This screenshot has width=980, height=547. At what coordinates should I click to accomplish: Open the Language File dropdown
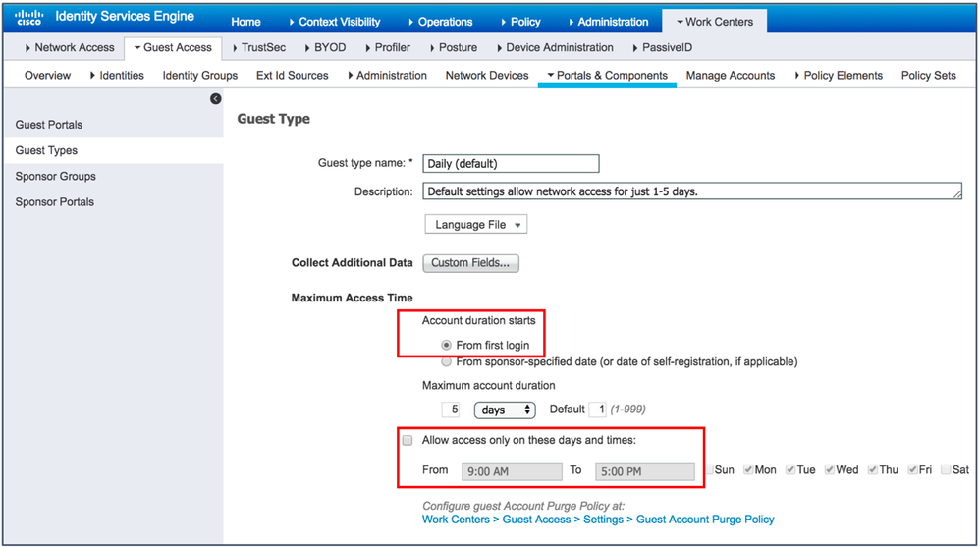click(476, 225)
